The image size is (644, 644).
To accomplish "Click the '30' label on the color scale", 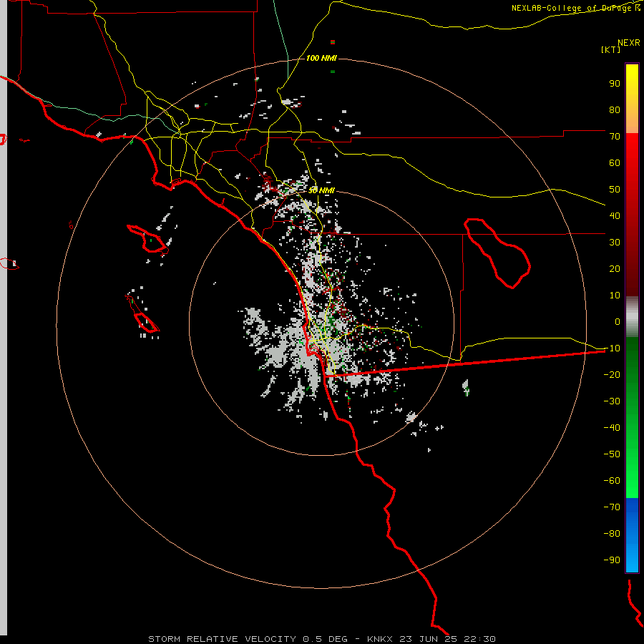I will coord(615,243).
